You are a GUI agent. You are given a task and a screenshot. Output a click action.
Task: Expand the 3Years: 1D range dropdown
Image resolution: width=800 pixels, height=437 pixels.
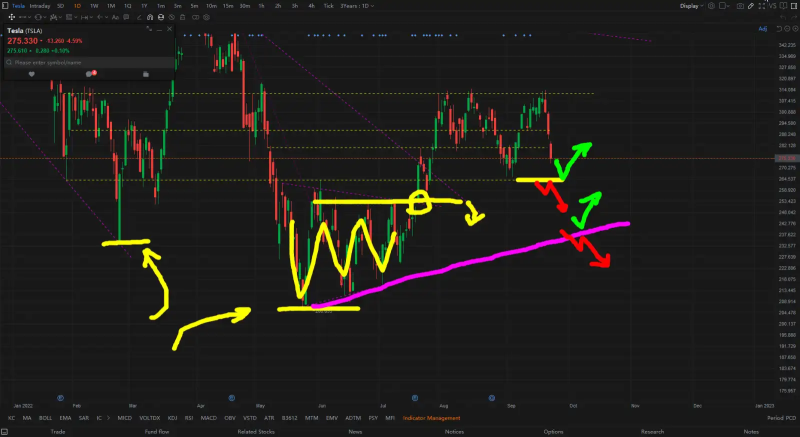[x=355, y=6]
